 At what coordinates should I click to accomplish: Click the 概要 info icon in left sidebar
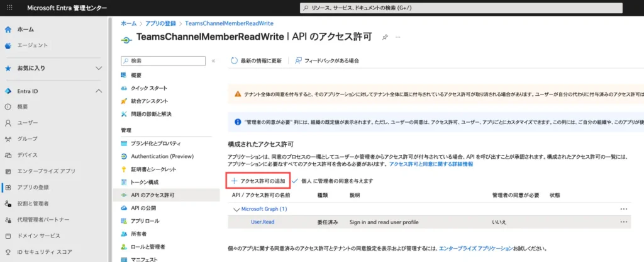[x=8, y=107]
